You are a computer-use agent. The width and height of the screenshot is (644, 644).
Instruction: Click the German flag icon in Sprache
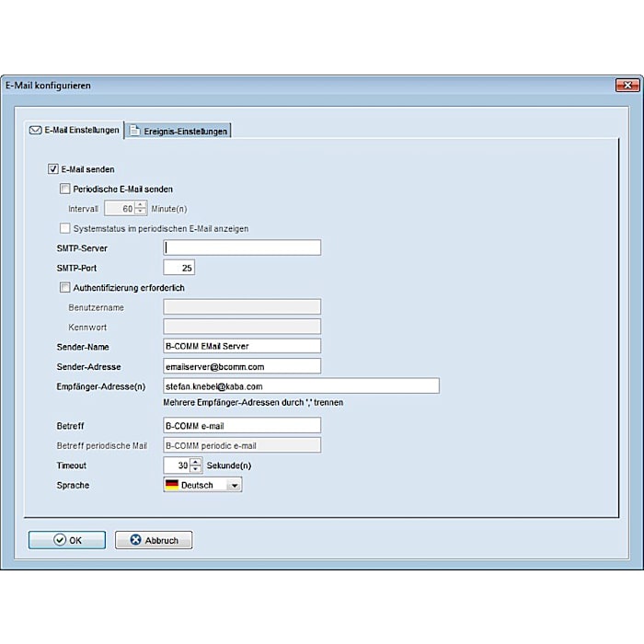172,485
